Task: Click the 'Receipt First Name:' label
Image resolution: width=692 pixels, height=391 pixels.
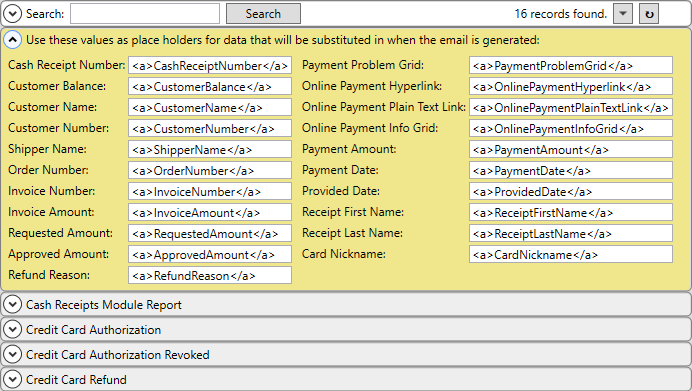Action: [x=353, y=212]
